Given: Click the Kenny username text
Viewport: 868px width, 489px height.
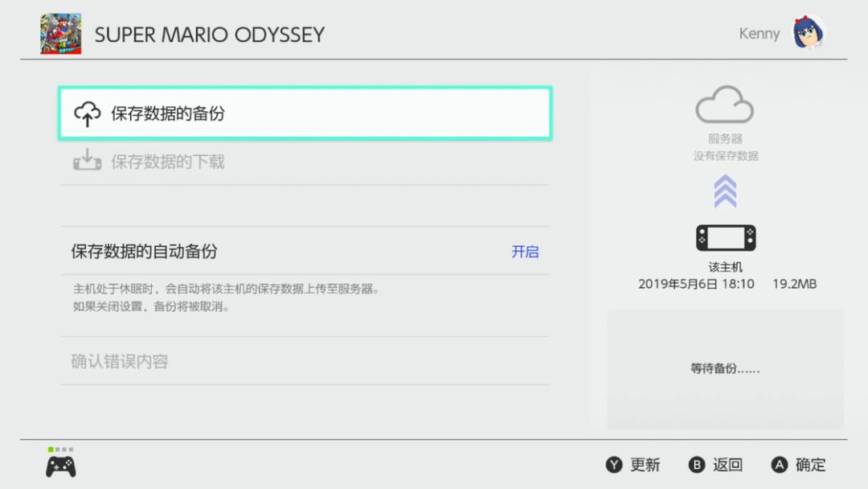Looking at the screenshot, I should [759, 34].
